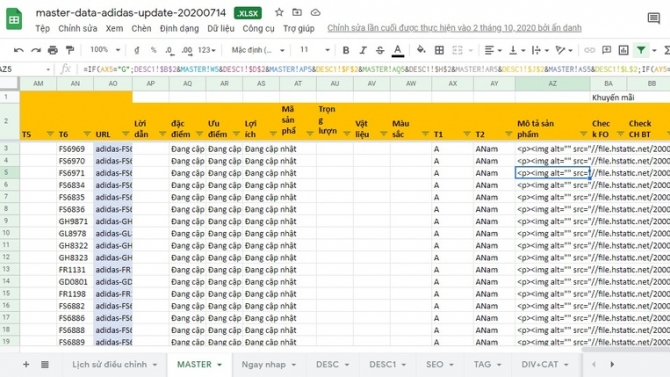Viewport: 670px width, 377px height.
Task: Open the text color picker
Action: 398,50
